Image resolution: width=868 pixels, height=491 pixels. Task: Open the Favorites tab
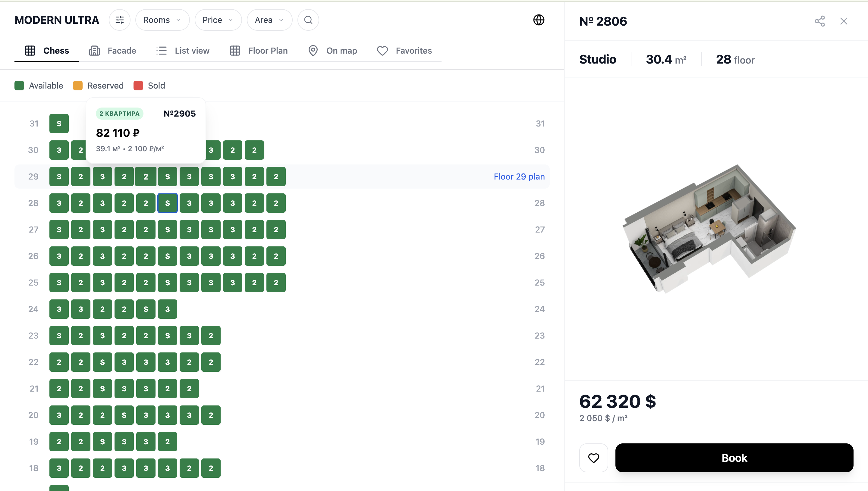pos(404,51)
